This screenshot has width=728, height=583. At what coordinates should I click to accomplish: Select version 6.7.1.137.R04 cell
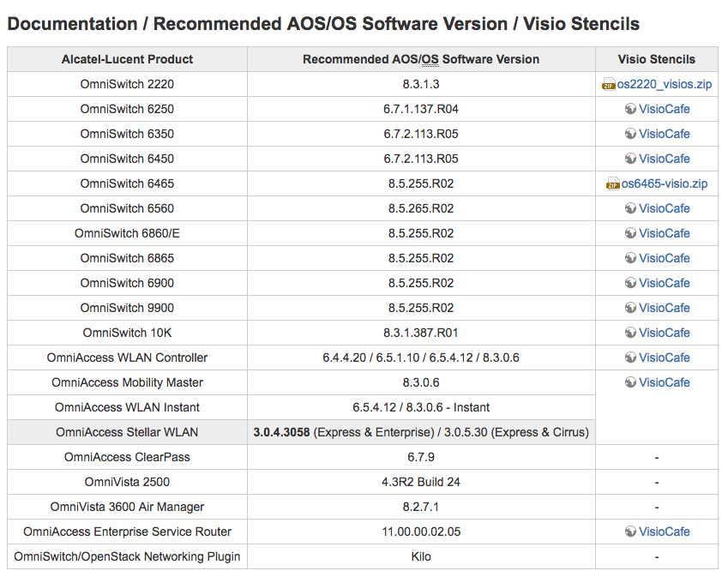coord(421,109)
